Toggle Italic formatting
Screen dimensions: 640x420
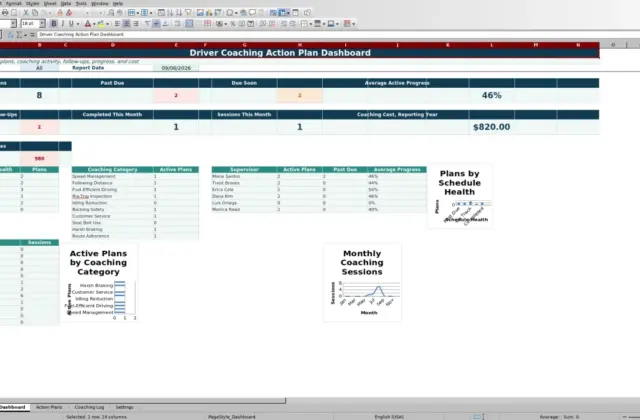pos(63,24)
